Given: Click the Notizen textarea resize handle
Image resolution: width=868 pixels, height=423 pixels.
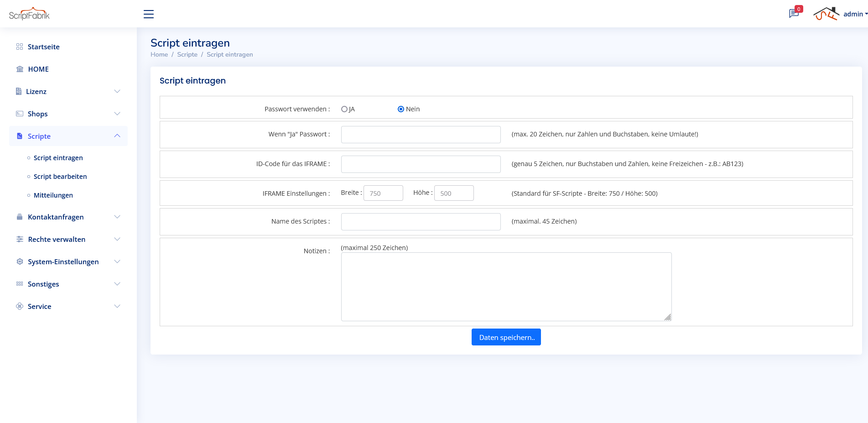Looking at the screenshot, I should [x=668, y=317].
